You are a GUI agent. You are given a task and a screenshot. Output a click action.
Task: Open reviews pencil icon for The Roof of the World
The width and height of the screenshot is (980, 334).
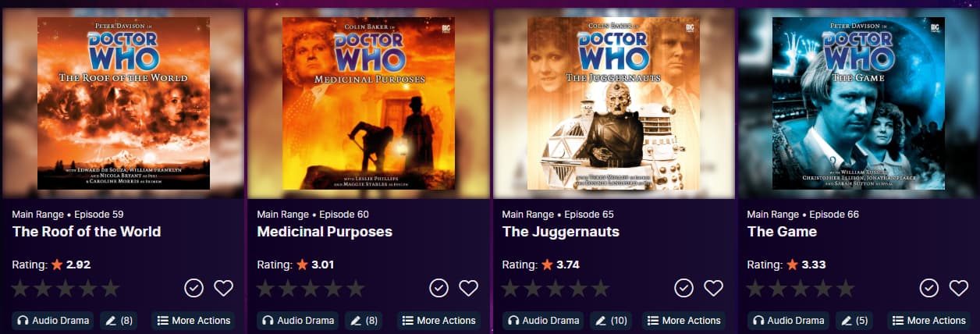coord(119,320)
